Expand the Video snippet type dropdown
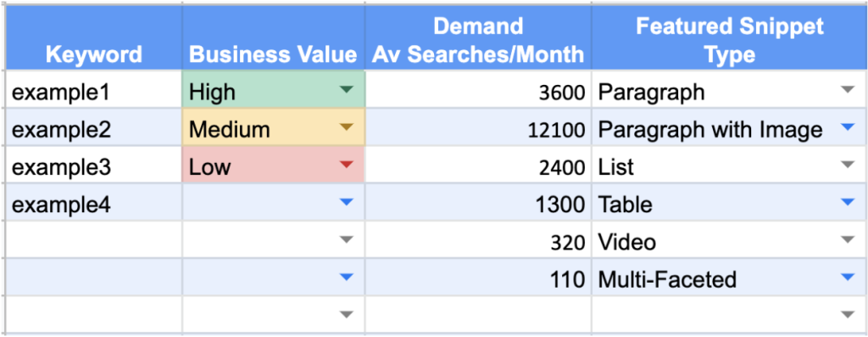 coord(848,239)
